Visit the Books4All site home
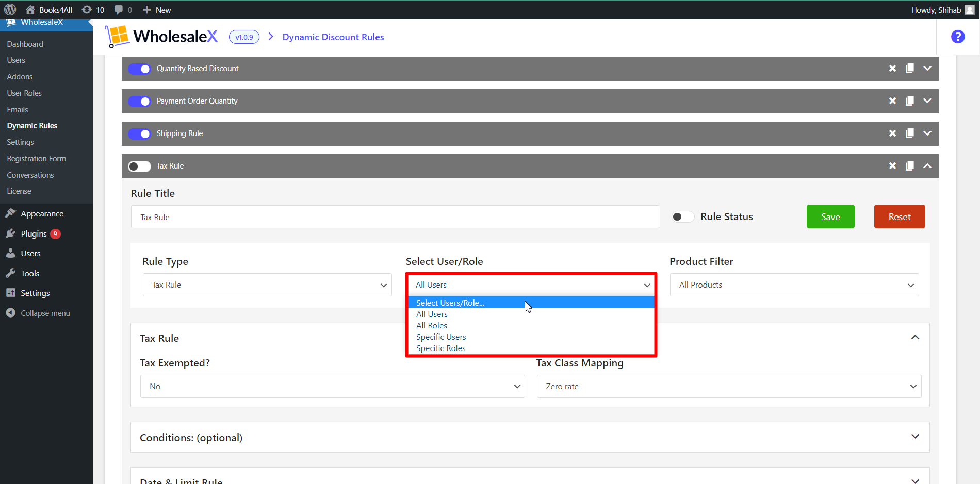The width and height of the screenshot is (980, 484). click(x=49, y=10)
